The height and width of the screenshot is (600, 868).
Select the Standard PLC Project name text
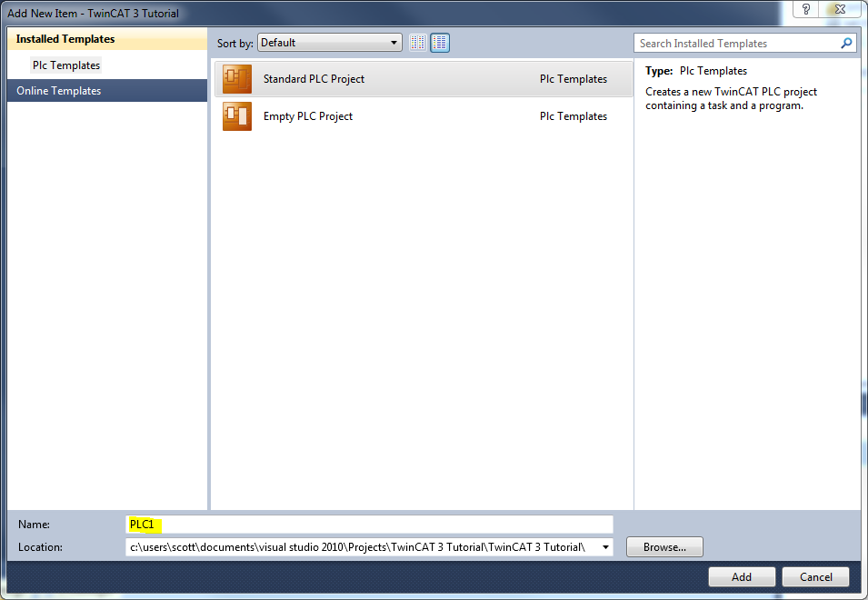(x=314, y=79)
